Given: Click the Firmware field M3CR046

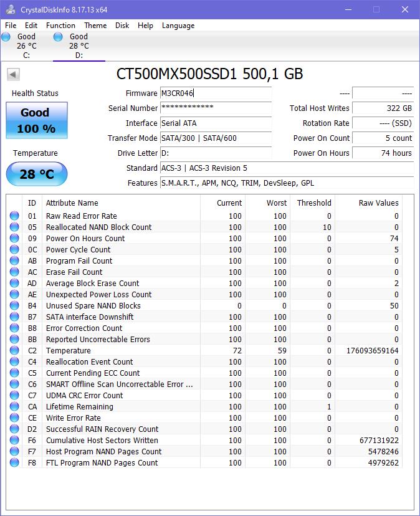Looking at the screenshot, I should click(216, 93).
